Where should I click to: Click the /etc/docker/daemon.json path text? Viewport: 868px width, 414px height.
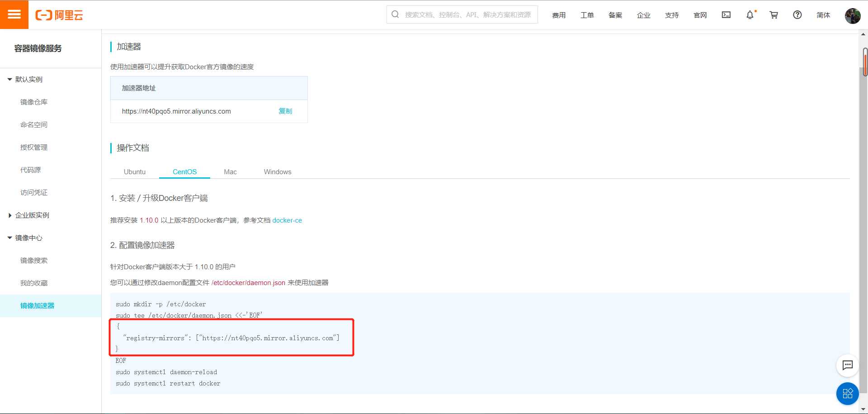(x=248, y=283)
